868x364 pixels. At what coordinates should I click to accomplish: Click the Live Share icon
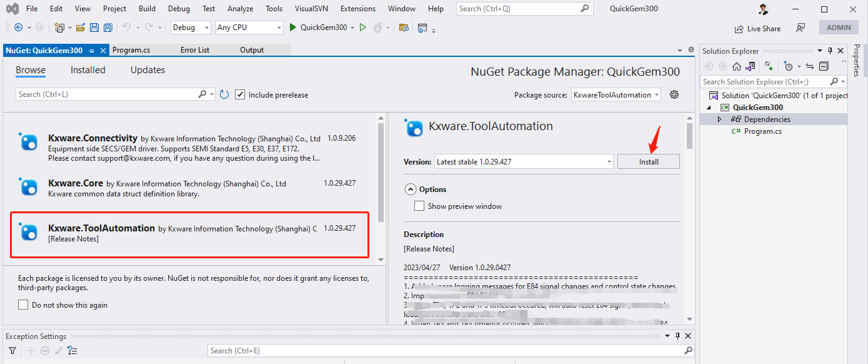pos(739,28)
